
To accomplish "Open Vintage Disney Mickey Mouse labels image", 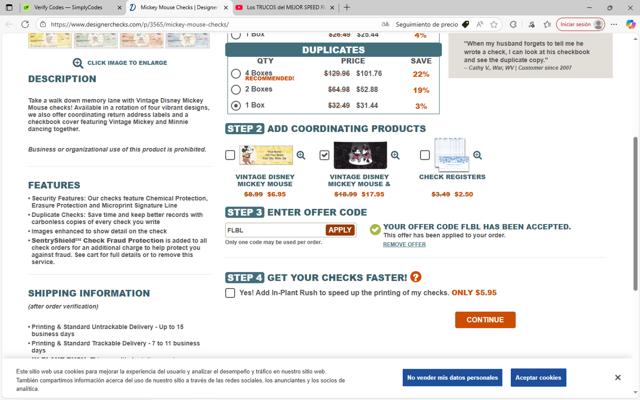I will tap(266, 155).
